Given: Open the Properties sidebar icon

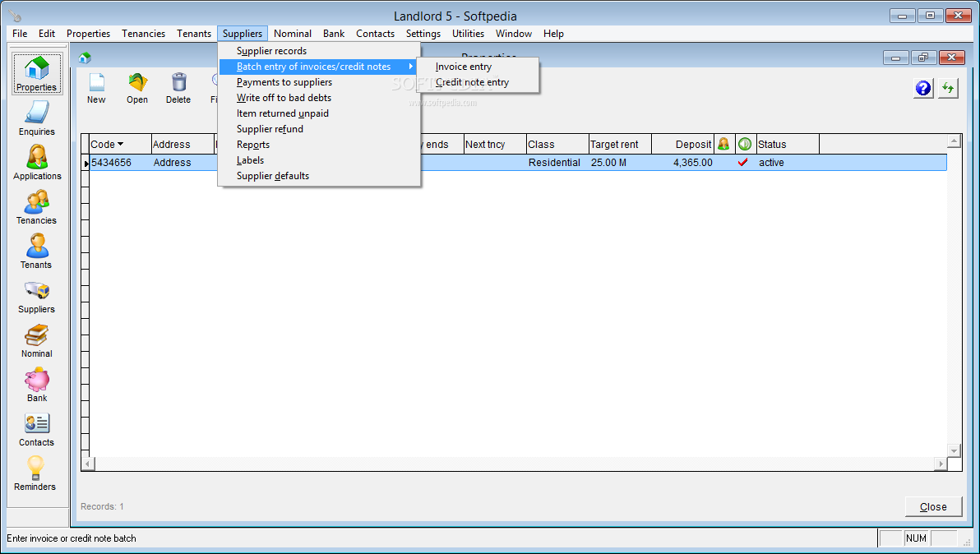Looking at the screenshot, I should click(x=37, y=74).
